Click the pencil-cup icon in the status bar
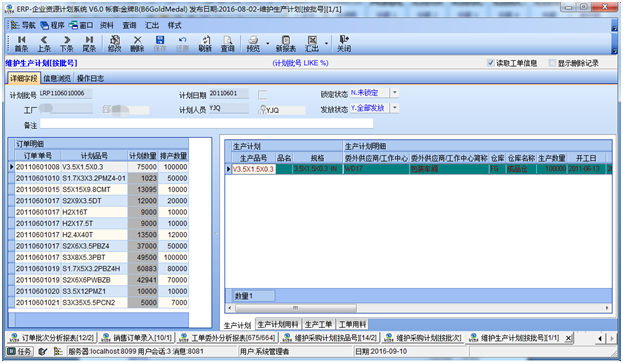This screenshot has width=623, height=363. click(43, 351)
